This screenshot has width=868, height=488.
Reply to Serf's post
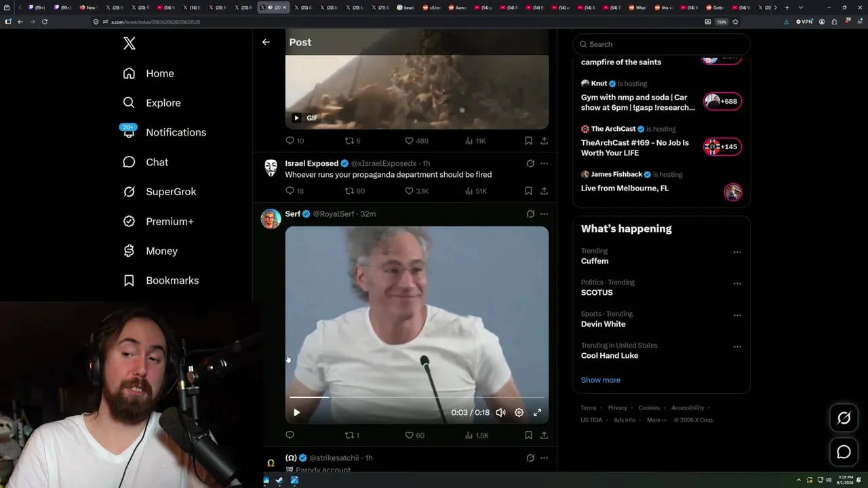[x=290, y=435]
